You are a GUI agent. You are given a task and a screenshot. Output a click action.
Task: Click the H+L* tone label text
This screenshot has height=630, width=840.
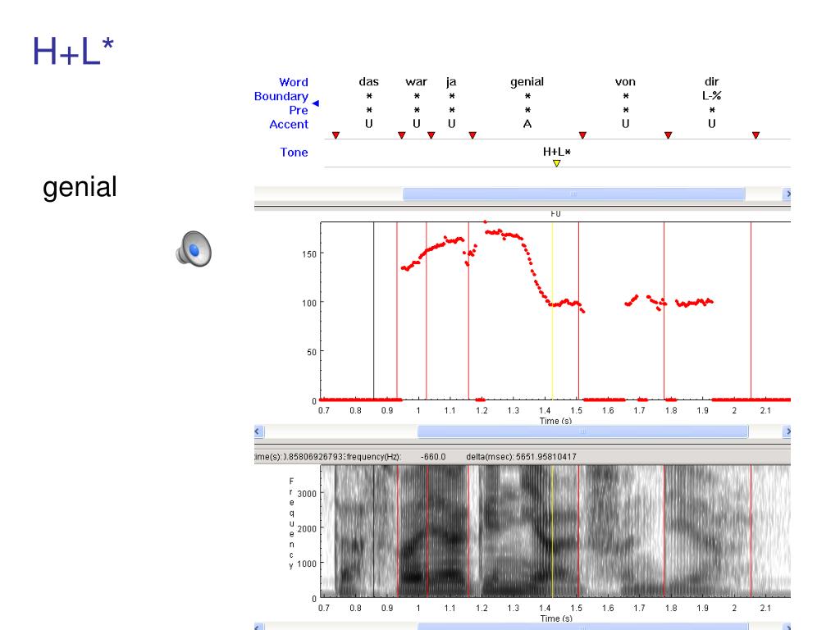(x=557, y=152)
